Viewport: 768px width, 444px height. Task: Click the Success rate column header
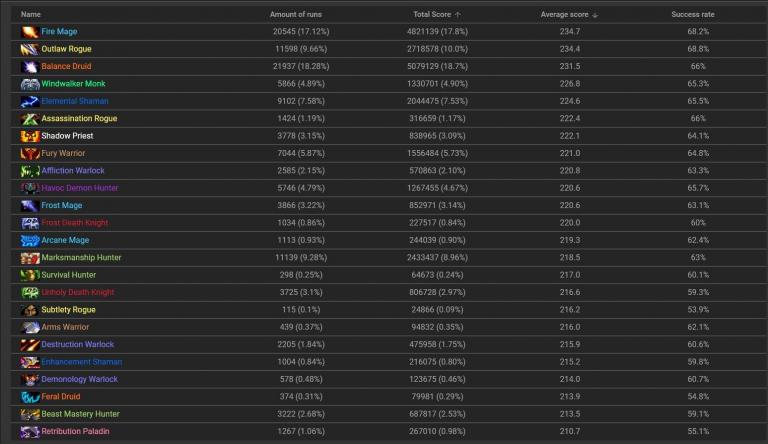click(692, 15)
